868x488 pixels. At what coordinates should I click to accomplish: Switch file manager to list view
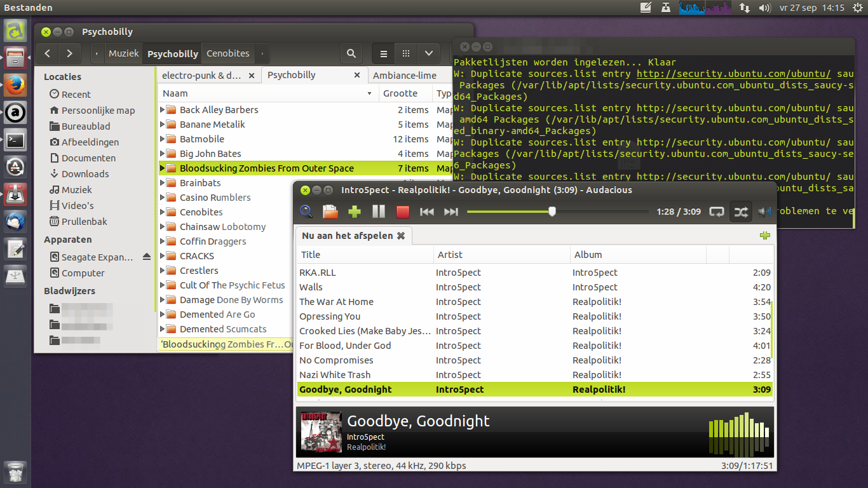point(383,54)
